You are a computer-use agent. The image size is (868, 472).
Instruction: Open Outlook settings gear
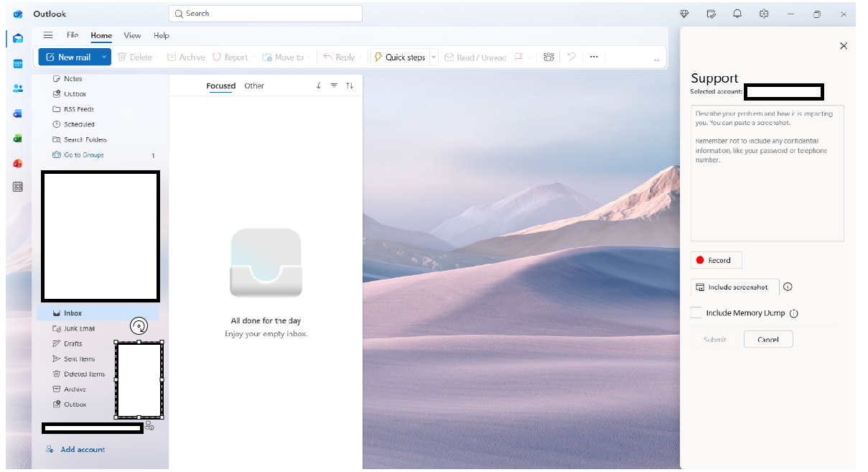[764, 14]
